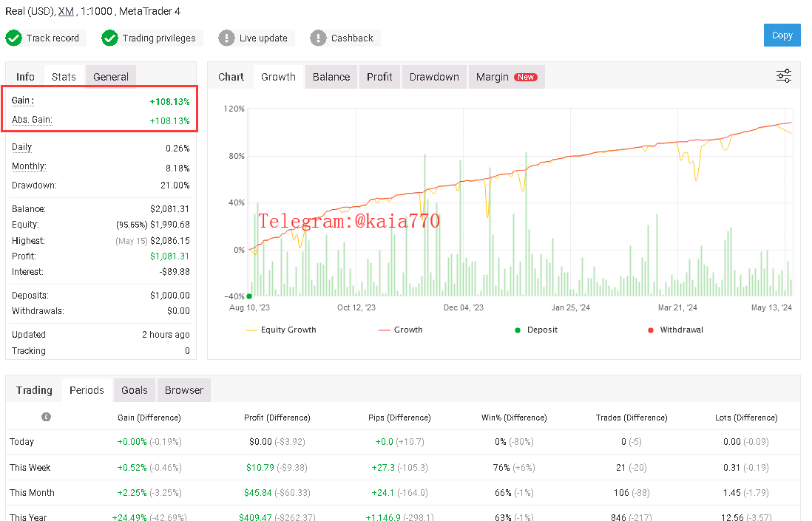Image resolution: width=812 pixels, height=521 pixels.
Task: Click the Today row label
Action: tap(21, 442)
